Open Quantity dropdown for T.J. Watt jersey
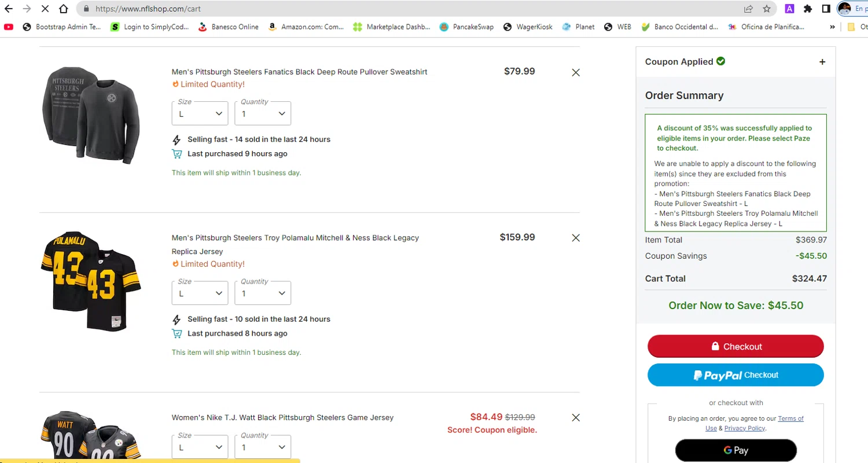868x463 pixels. pos(263,447)
